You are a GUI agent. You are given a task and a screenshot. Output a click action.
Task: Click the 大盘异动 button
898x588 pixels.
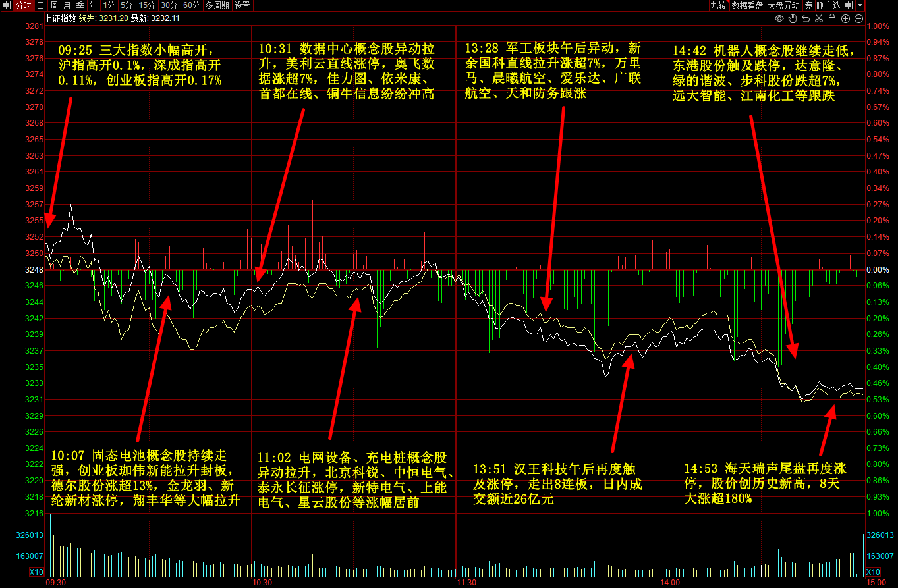784,5
